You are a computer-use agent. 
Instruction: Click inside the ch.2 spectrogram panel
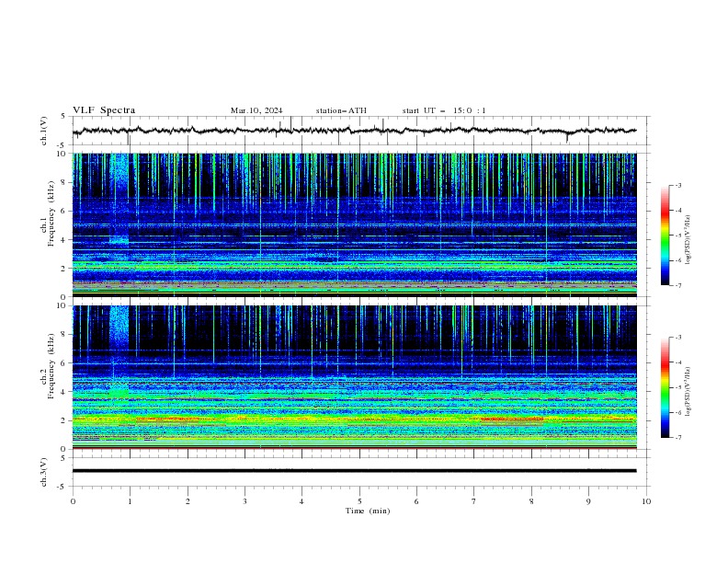click(x=354, y=377)
